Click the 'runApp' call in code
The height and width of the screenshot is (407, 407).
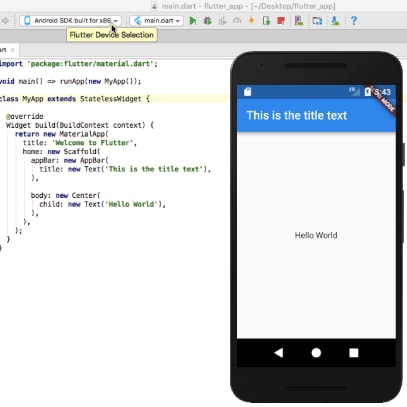(72, 81)
